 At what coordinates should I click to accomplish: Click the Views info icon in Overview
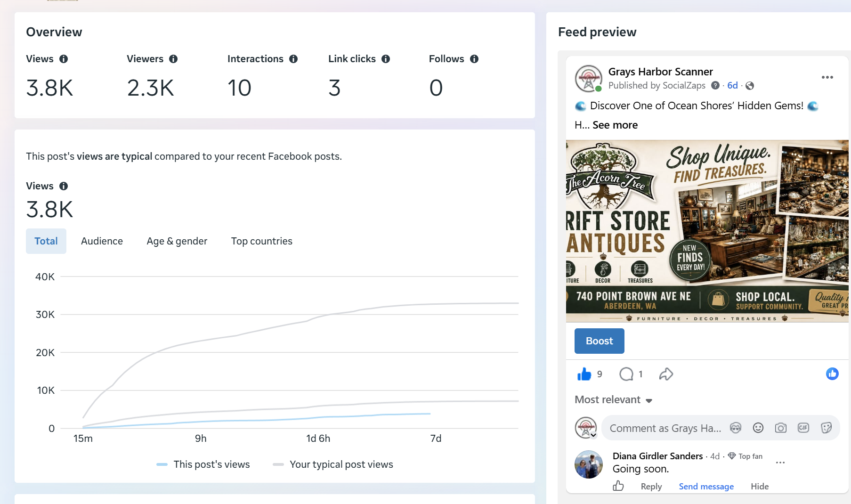(64, 59)
